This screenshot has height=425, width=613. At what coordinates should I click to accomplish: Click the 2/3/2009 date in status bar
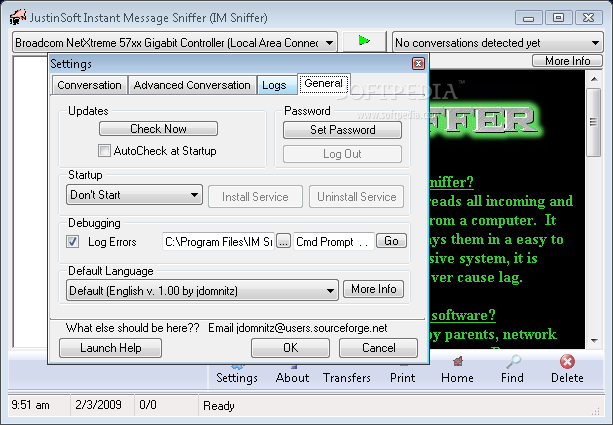tap(98, 405)
